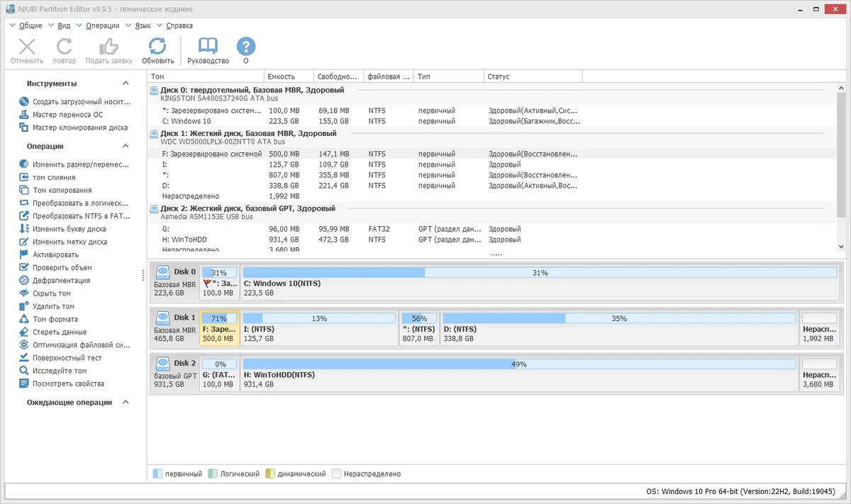851x504 pixels.
Task: Choose Преобразовать в логический operation
Action: pyautogui.click(x=75, y=203)
